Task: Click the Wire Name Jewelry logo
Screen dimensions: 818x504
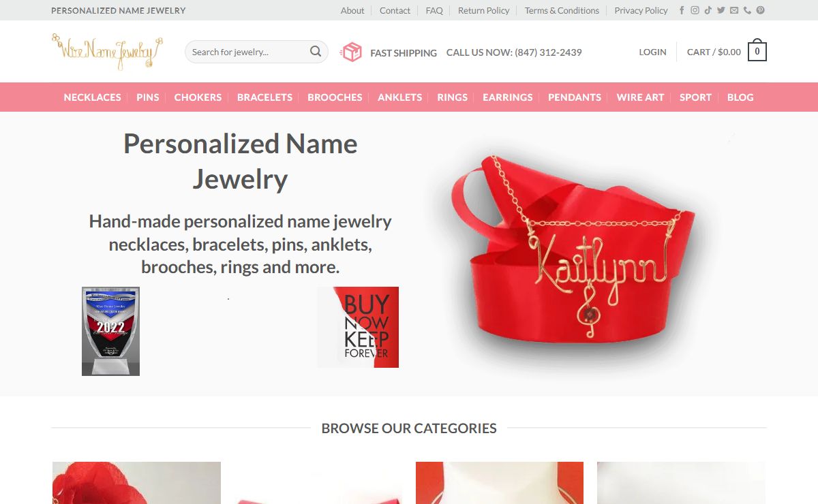Action: pyautogui.click(x=107, y=52)
